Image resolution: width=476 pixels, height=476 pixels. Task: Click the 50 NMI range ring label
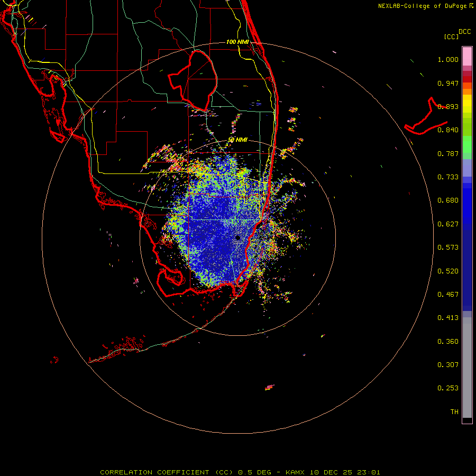[x=237, y=140]
